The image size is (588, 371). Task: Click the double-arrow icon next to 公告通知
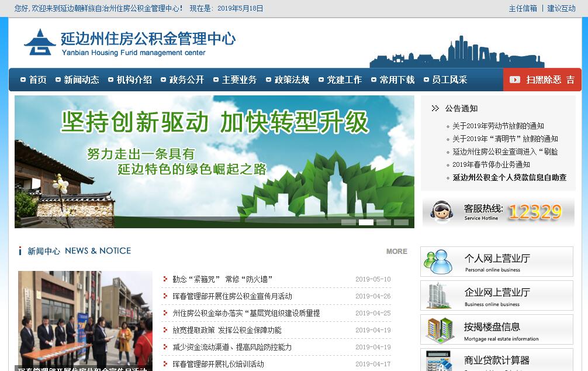[435, 108]
